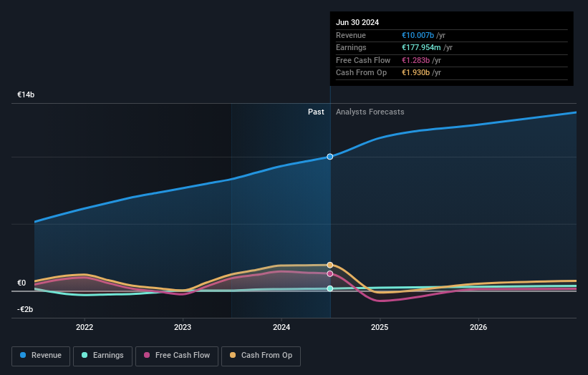Screen dimensions: 588x375
Task: Click the Earnings row label in tooltip
Action: point(351,47)
